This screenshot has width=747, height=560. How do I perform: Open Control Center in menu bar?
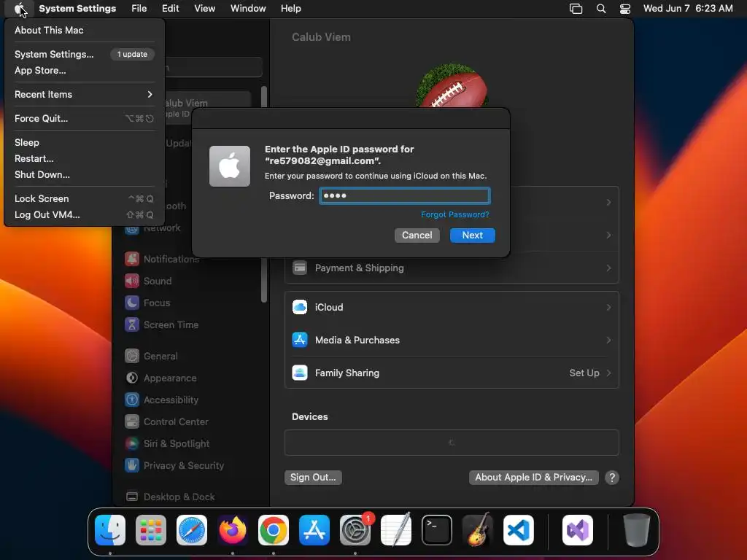[x=625, y=9]
